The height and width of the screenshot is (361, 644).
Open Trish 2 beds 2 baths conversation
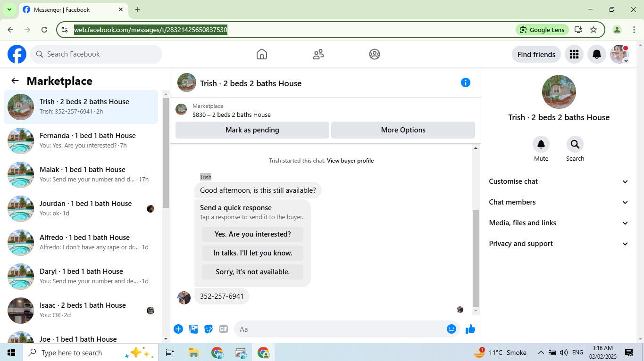pos(81,107)
